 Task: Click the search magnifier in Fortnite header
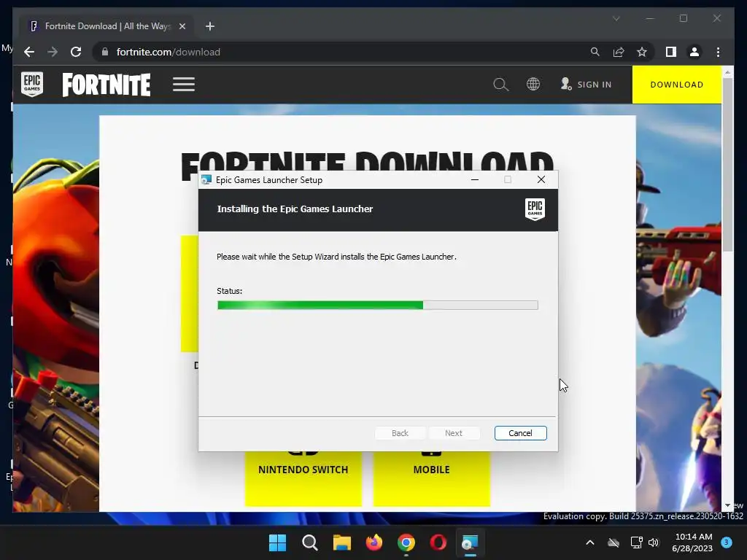point(500,85)
